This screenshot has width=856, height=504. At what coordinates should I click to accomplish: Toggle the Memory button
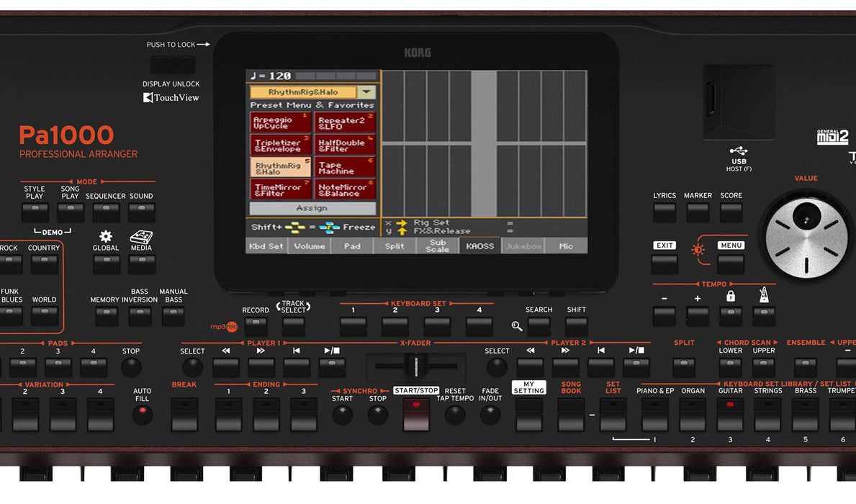[x=107, y=316]
